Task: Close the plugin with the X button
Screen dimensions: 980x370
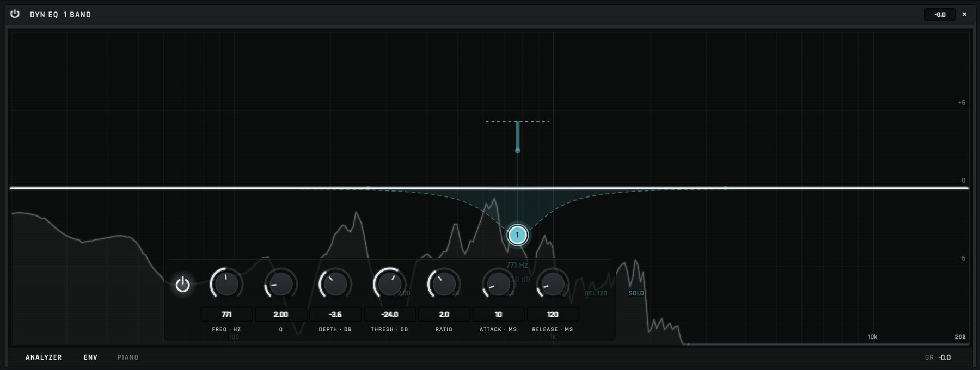Action: point(964,15)
